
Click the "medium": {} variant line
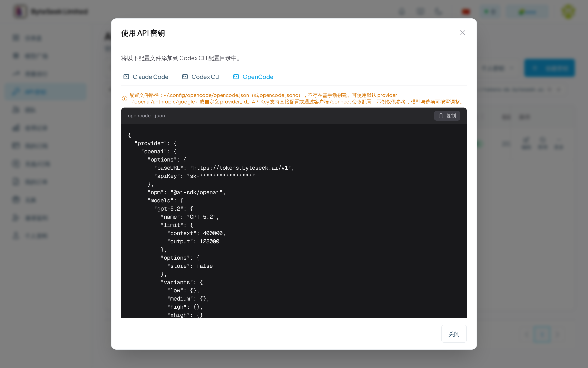point(188,299)
